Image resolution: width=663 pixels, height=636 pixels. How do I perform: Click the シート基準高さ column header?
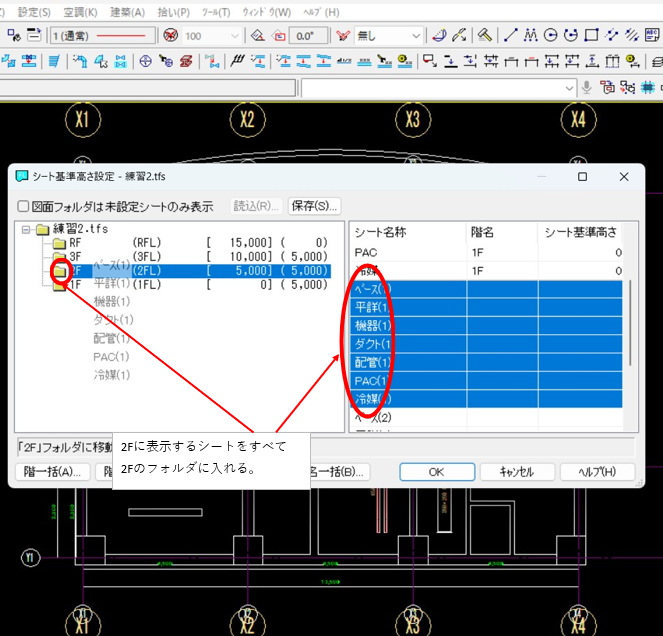click(581, 232)
